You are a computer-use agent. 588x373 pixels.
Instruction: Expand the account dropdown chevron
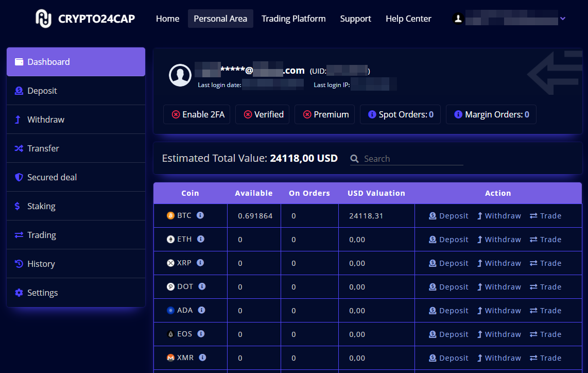tap(563, 19)
